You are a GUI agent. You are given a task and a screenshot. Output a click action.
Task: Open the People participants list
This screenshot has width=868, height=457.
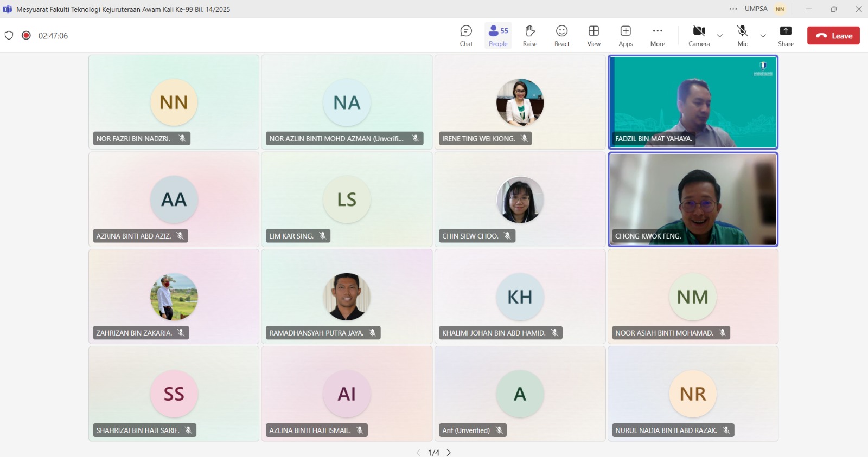498,36
